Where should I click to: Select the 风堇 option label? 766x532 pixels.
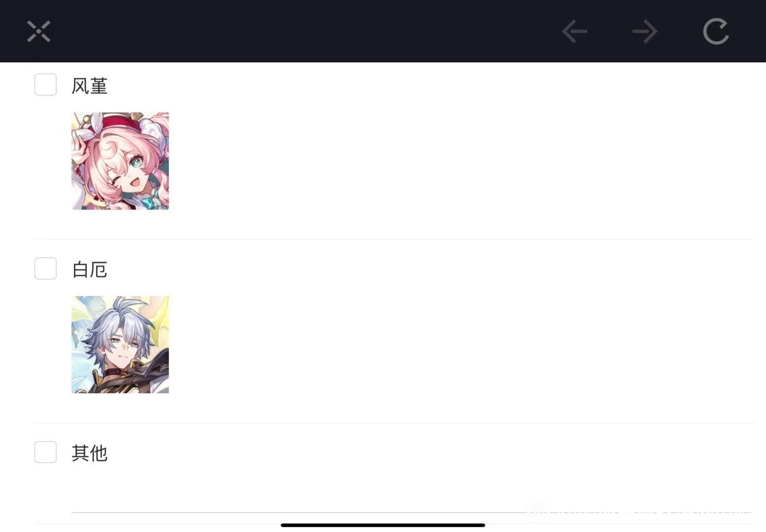[89, 86]
